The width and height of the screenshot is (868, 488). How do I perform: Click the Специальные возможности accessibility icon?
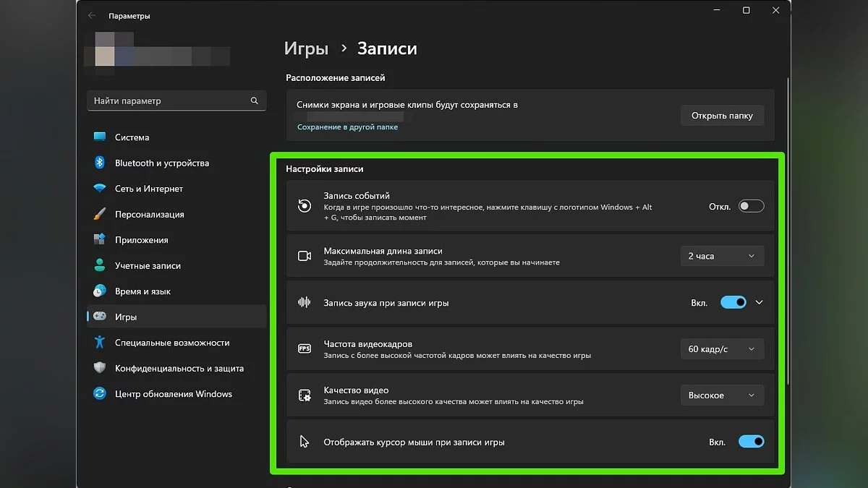100,343
